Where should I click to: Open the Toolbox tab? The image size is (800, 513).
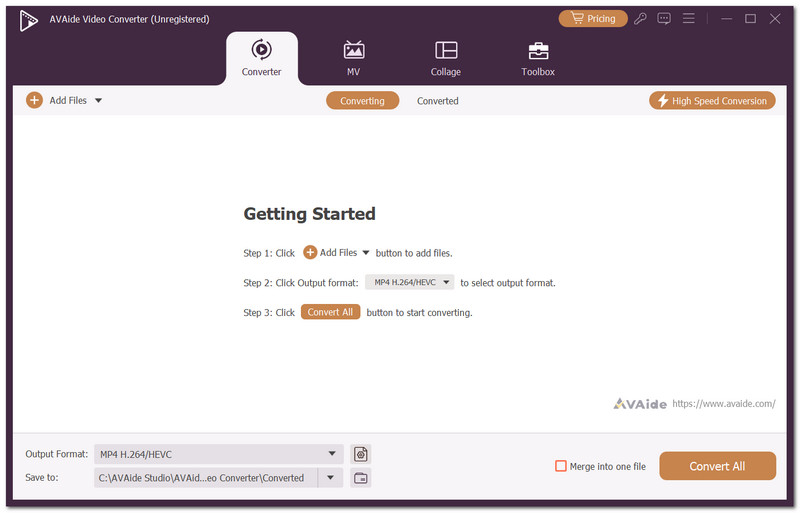(538, 58)
